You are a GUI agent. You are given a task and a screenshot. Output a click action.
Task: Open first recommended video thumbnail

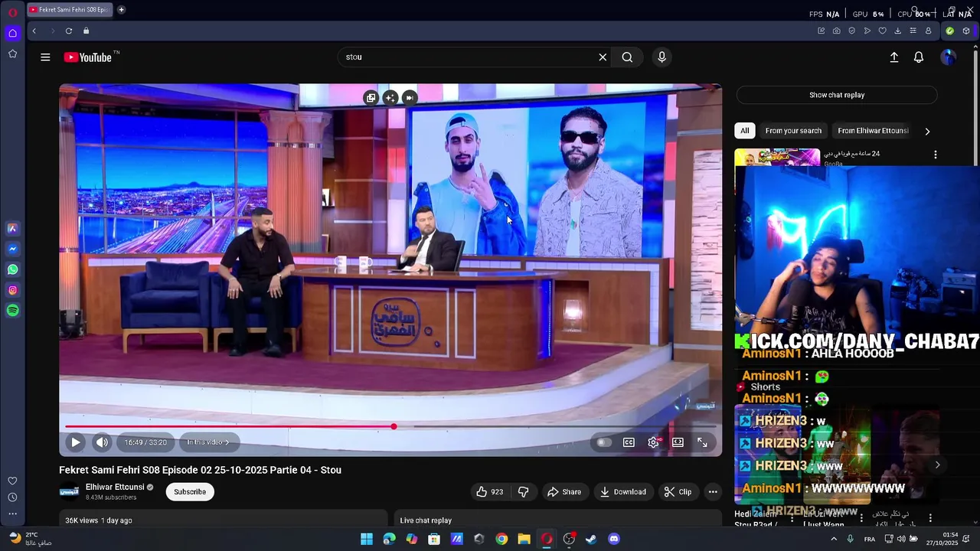[777, 157]
